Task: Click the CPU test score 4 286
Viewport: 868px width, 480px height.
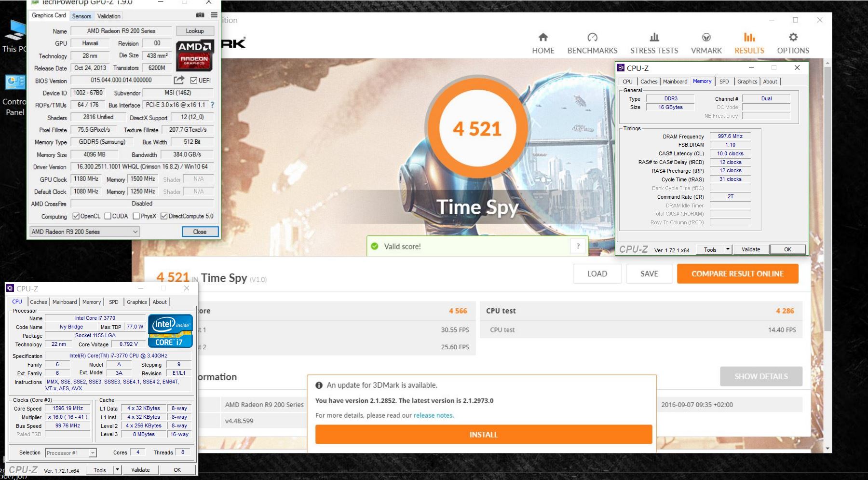Action: point(785,311)
